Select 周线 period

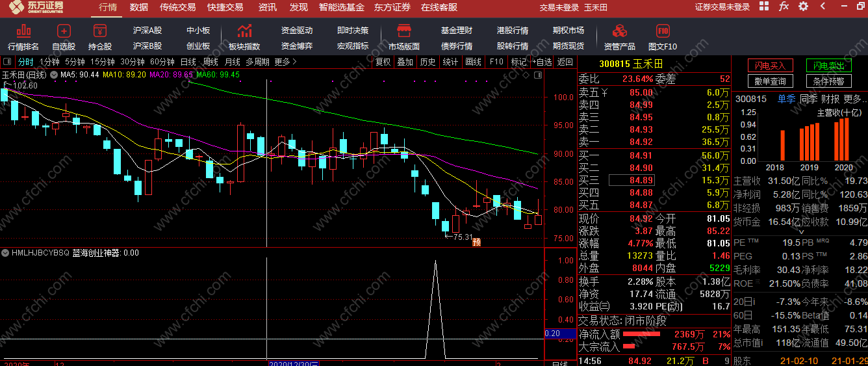coord(211,62)
